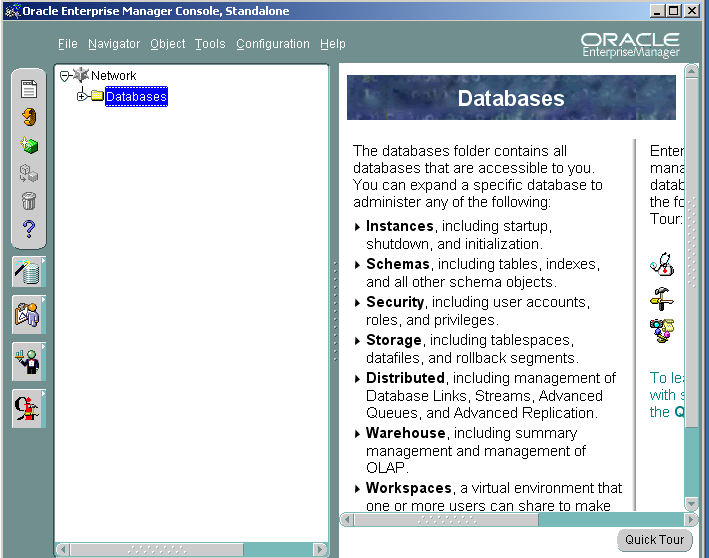709x558 pixels.
Task: Open the Navigator menu
Action: [x=114, y=44]
